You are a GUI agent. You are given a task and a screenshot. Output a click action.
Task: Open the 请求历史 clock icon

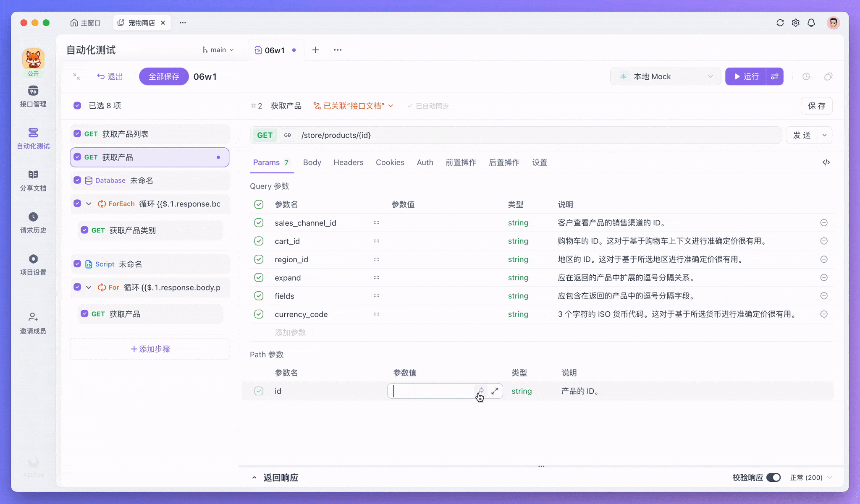pyautogui.click(x=33, y=217)
